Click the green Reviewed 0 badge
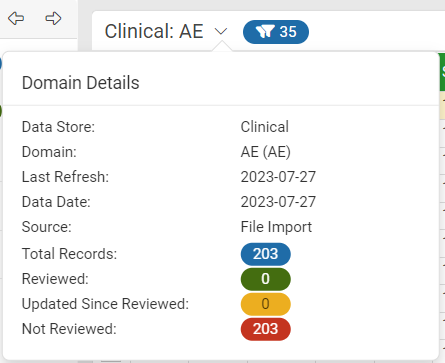This screenshot has height=363, width=445. (265, 279)
